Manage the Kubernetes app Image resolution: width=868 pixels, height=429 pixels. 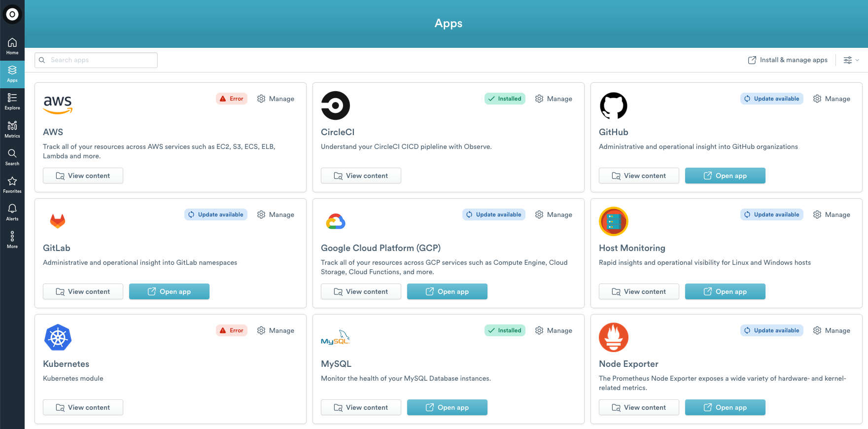276,330
